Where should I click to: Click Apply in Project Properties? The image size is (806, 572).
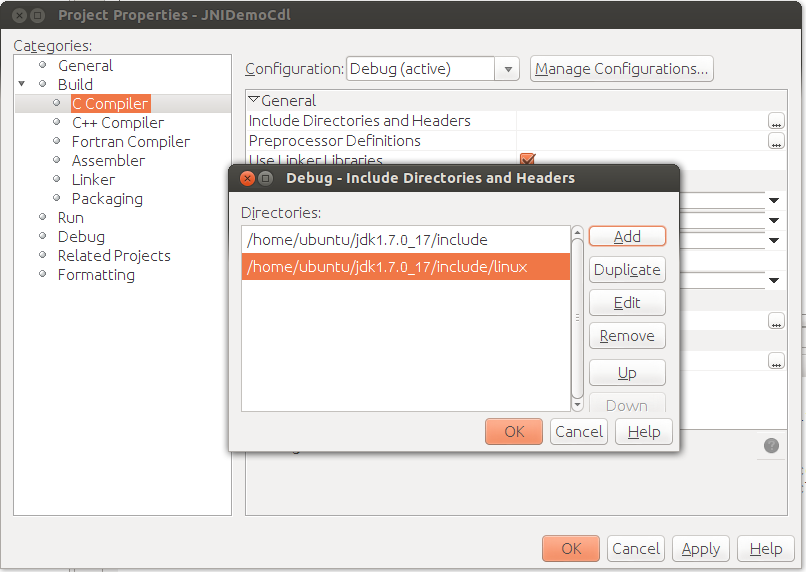click(x=700, y=548)
